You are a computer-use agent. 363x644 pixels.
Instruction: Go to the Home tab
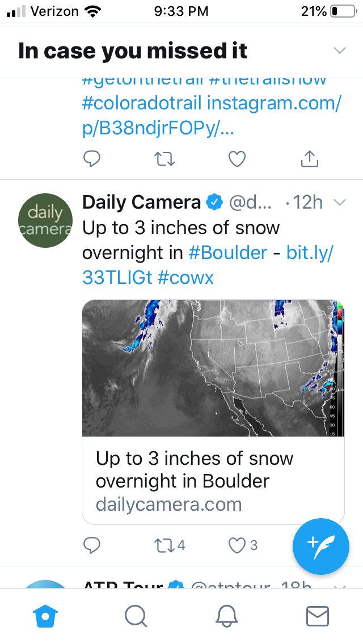[45, 616]
